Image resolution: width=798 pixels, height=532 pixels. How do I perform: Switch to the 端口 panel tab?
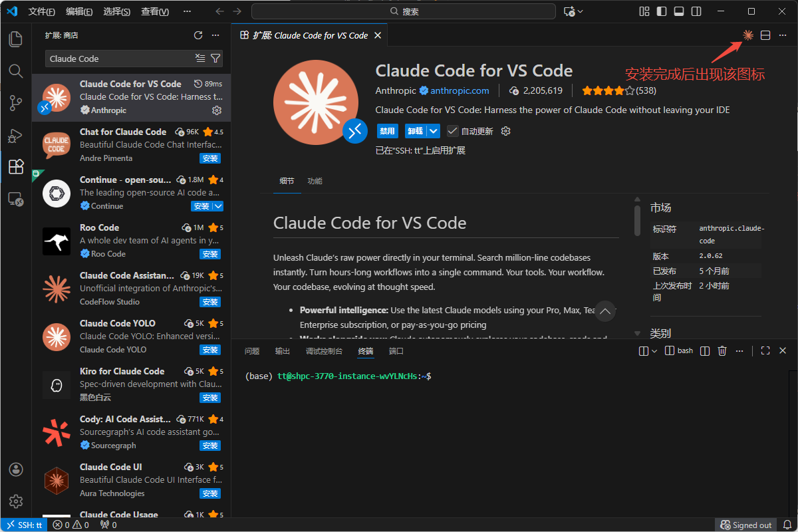396,350
